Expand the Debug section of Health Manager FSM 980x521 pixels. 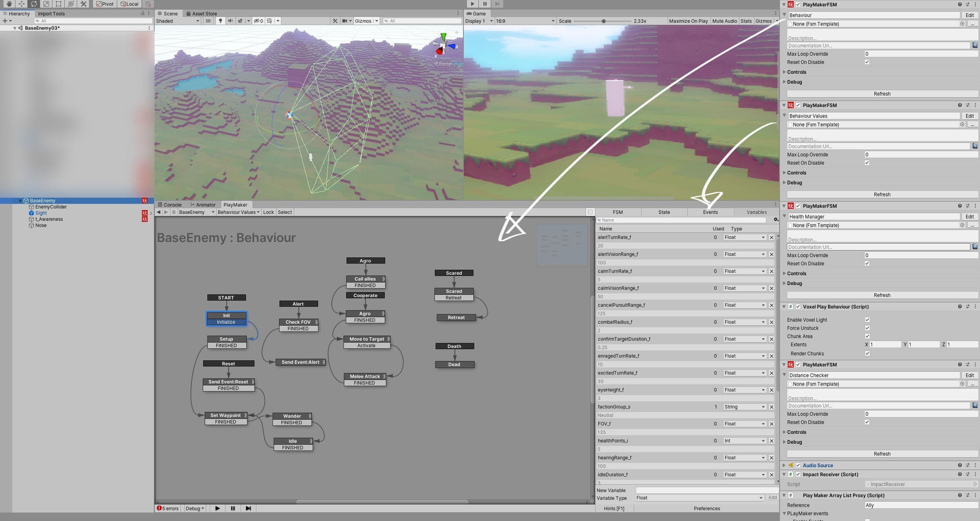pos(794,283)
